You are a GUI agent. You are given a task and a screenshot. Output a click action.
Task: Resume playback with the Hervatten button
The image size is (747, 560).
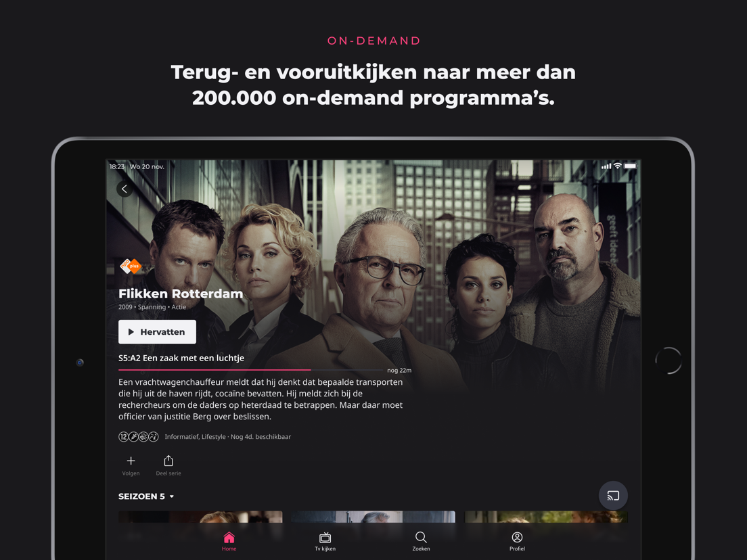coord(157,332)
